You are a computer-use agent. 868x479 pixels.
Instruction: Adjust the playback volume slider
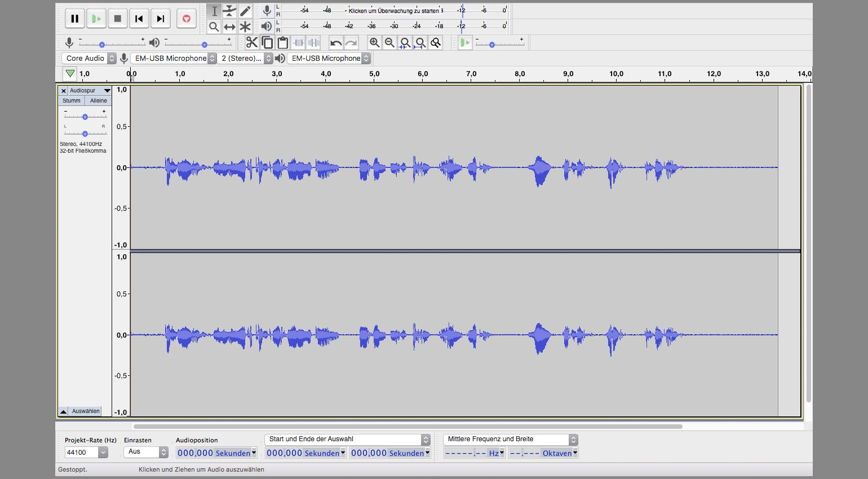pyautogui.click(x=198, y=43)
